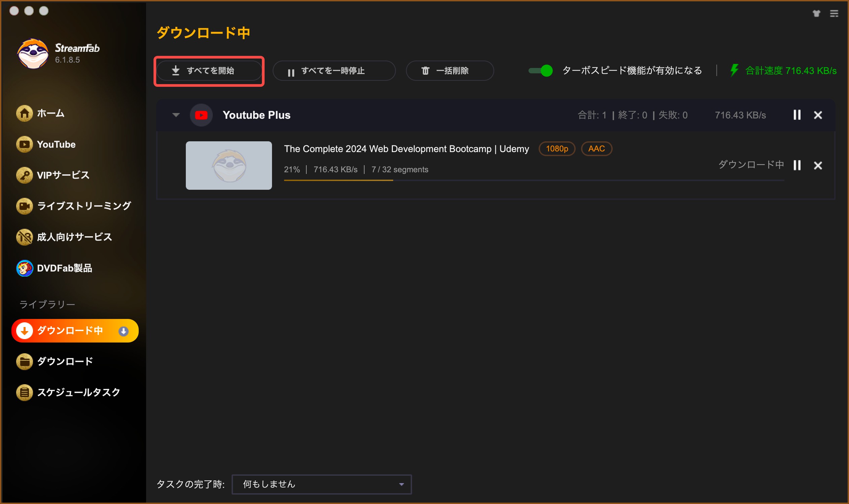Click the download badge icon in ダウンロード中
Viewport: 849px width, 504px height.
click(x=124, y=331)
